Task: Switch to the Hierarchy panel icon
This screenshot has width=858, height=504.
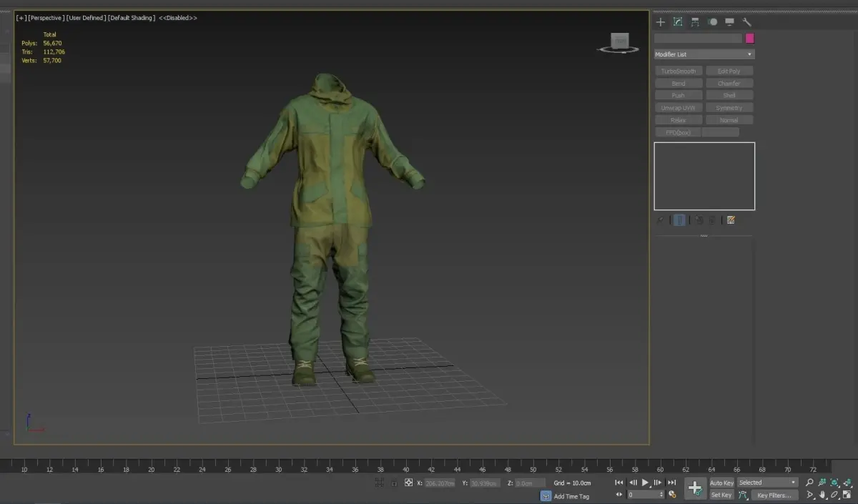Action: coord(695,22)
